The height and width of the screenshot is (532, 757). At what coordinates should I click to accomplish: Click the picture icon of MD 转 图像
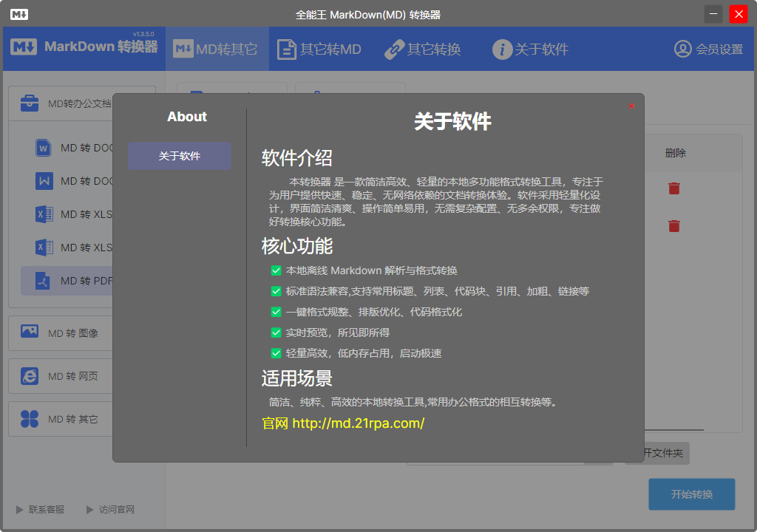click(30, 331)
